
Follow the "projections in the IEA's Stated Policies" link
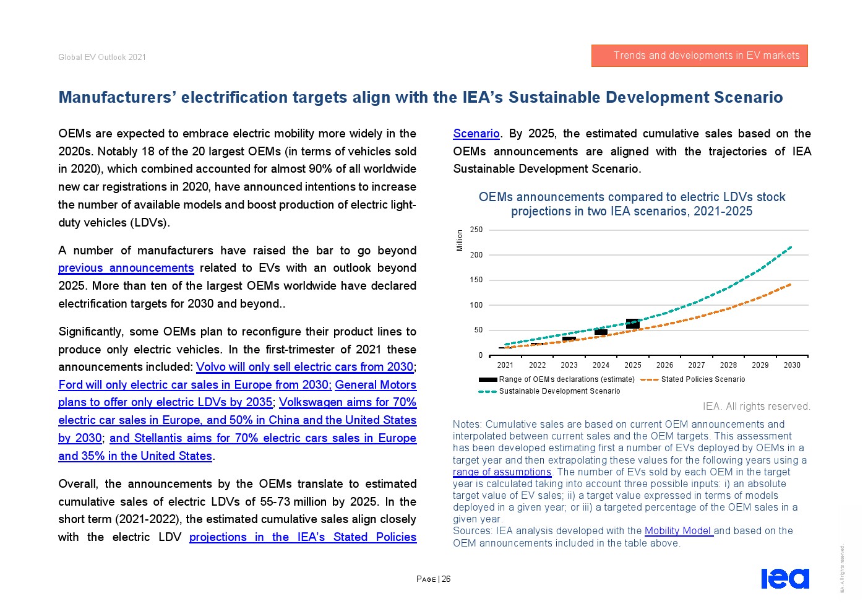point(303,537)
